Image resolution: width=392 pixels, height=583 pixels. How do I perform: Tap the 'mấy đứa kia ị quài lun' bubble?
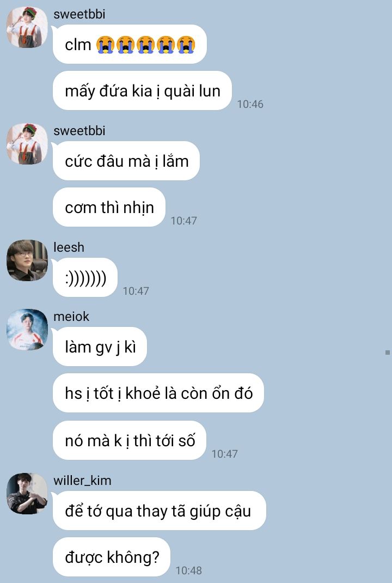[x=142, y=91]
